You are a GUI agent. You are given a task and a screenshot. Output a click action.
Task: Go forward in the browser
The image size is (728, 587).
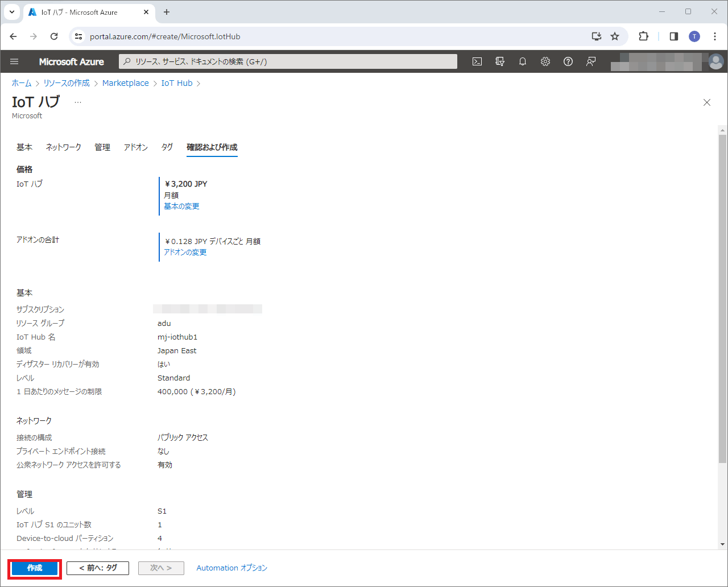point(34,36)
